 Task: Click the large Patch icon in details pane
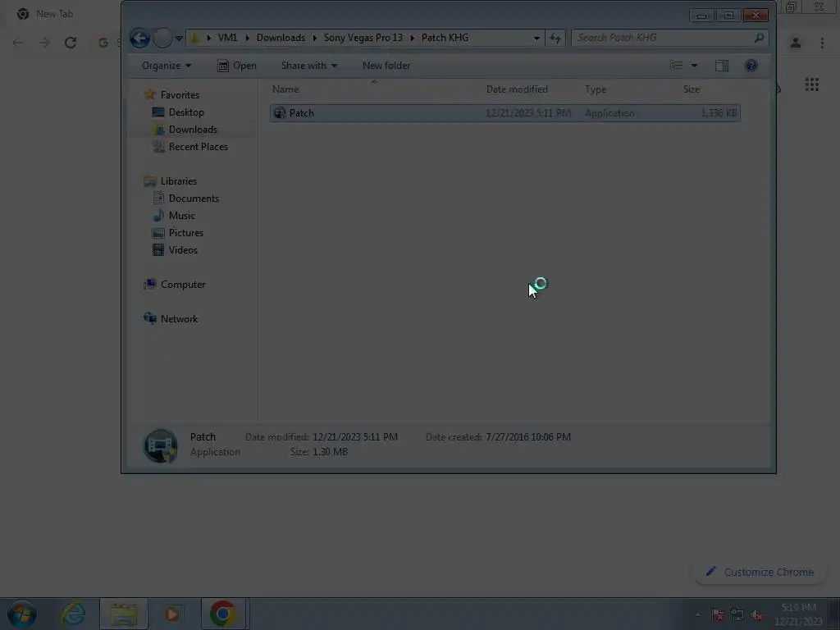click(x=160, y=445)
